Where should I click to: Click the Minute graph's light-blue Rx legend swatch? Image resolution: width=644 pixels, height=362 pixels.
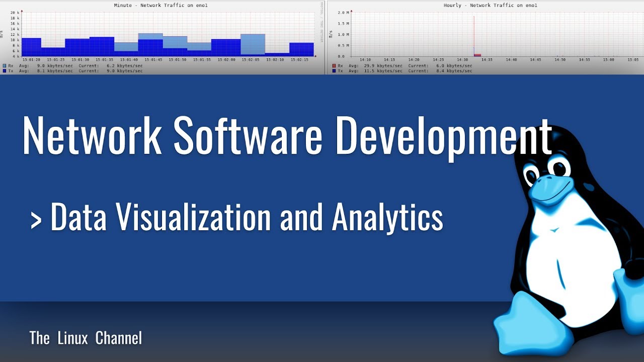[5, 66]
